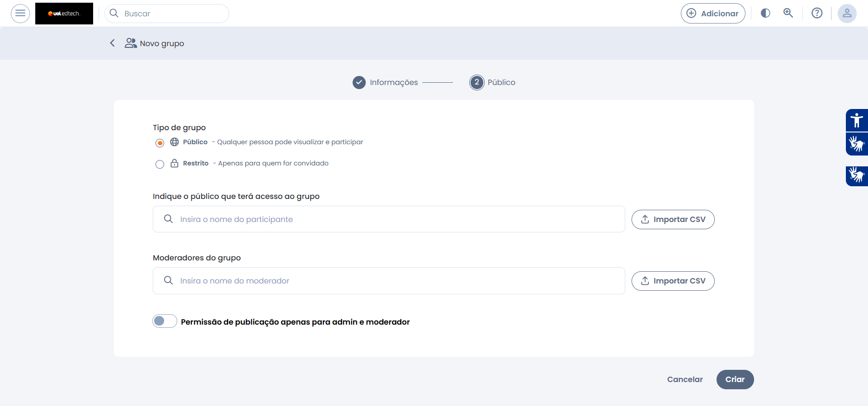
Task: Select the Público group type radio
Action: [160, 143]
